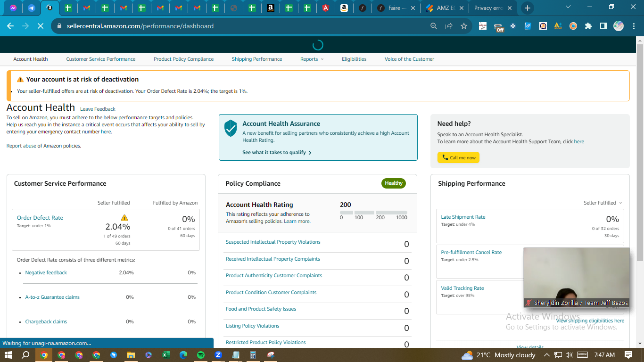Open a new browser tab

(527, 8)
